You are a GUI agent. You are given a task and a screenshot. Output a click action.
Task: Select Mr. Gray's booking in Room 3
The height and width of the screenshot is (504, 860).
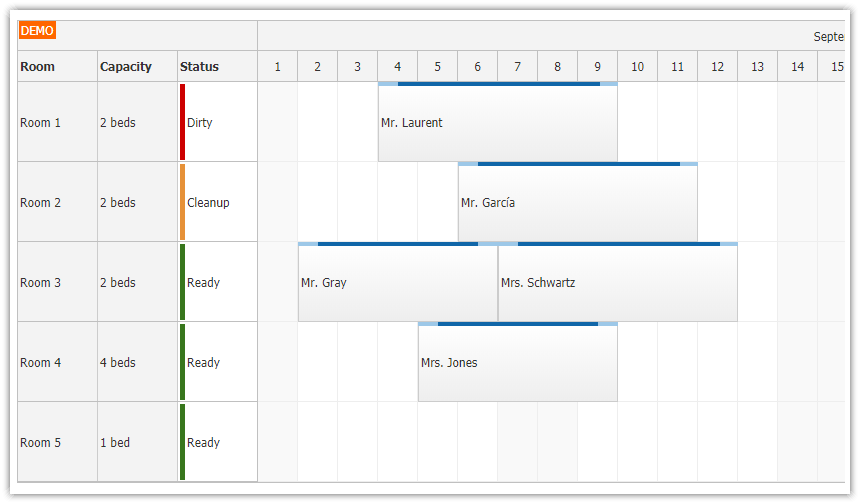tap(397, 283)
